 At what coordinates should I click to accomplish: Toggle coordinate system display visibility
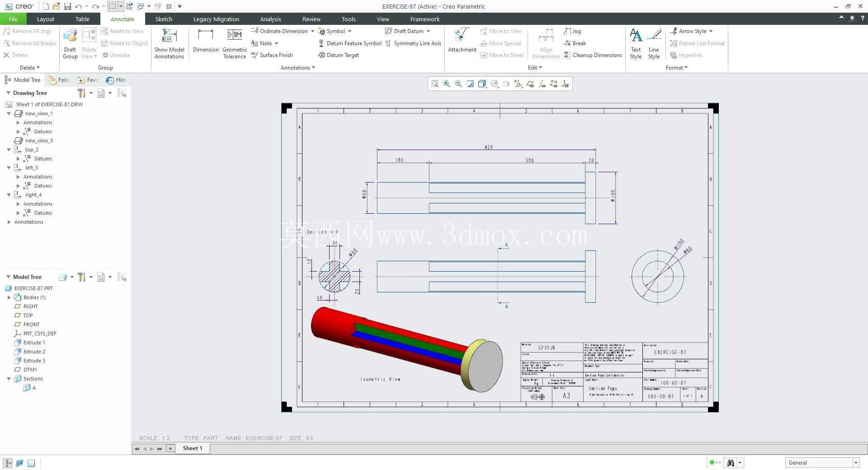pyautogui.click(x=566, y=84)
